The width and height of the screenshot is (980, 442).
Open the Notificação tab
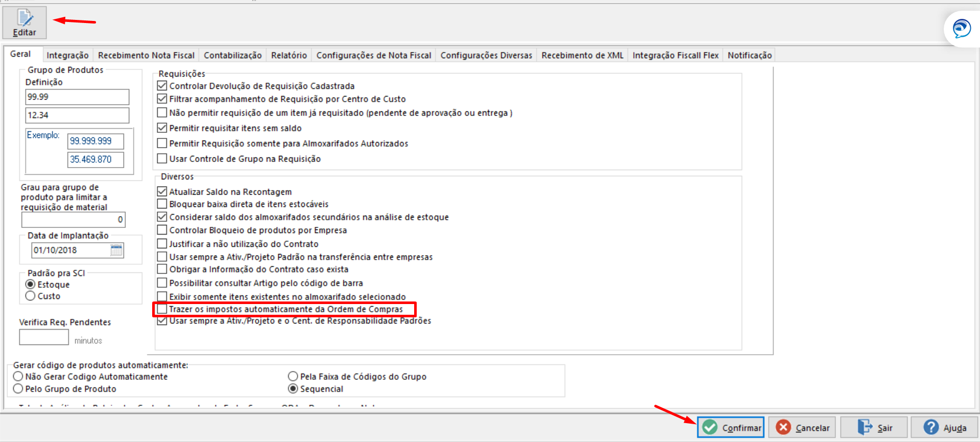(750, 55)
